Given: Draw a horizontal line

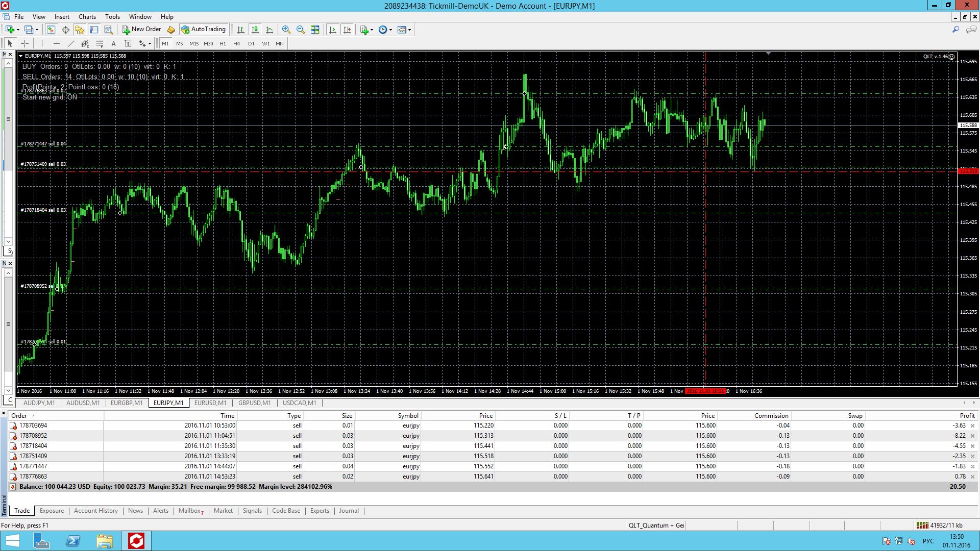Looking at the screenshot, I should click(56, 43).
